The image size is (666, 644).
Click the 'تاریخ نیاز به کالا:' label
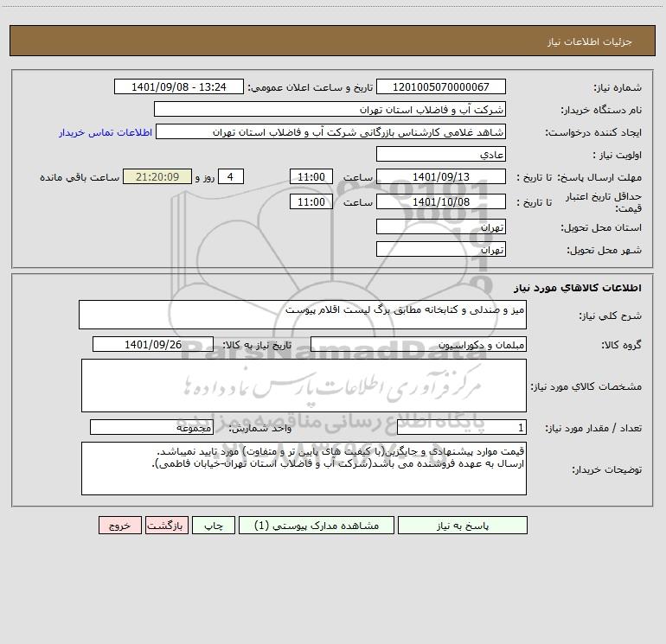[x=257, y=345]
